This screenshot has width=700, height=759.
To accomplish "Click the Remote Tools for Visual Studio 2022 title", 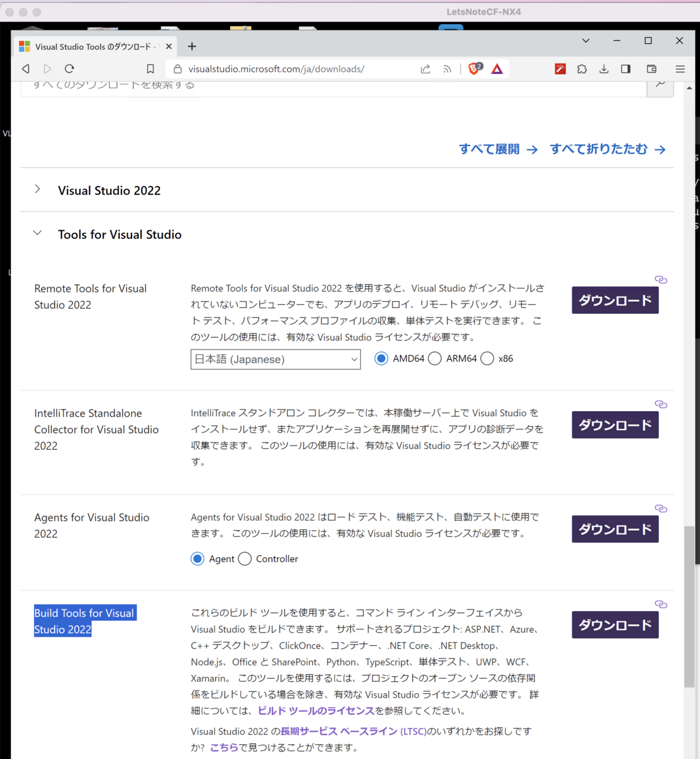I will 90,297.
